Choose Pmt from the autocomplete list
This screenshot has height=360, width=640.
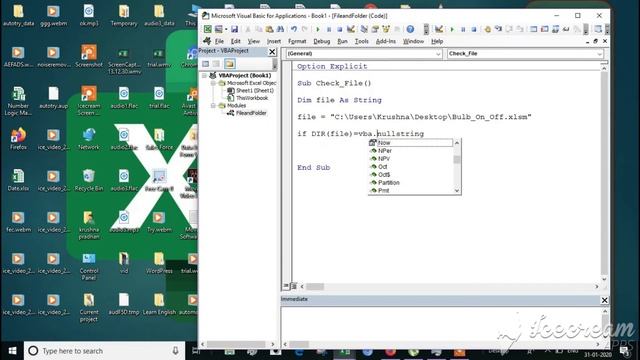411,190
